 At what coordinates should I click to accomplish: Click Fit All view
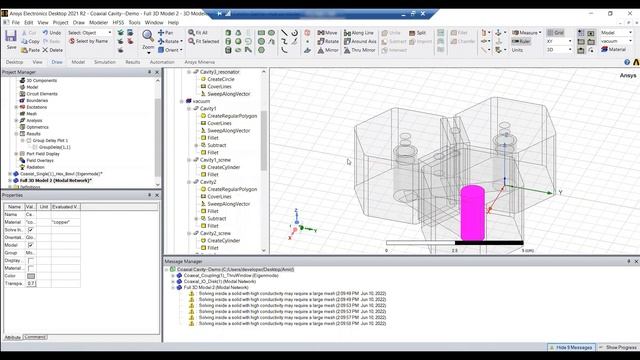198,33
